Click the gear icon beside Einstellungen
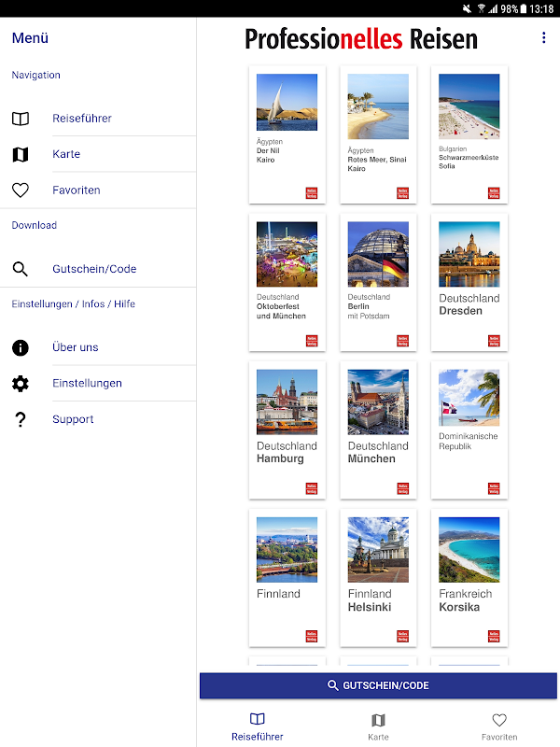Image resolution: width=560 pixels, height=747 pixels. pos(20,384)
